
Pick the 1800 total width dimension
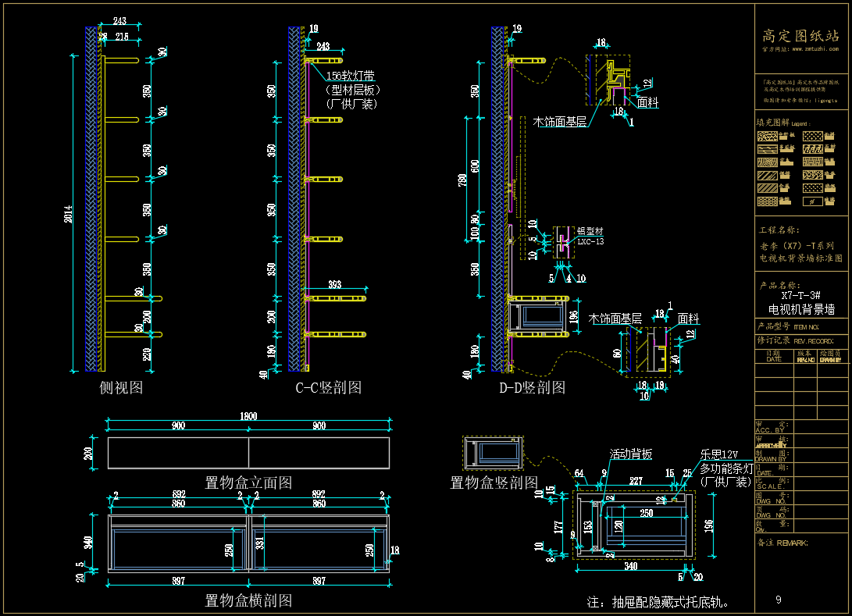248,416
